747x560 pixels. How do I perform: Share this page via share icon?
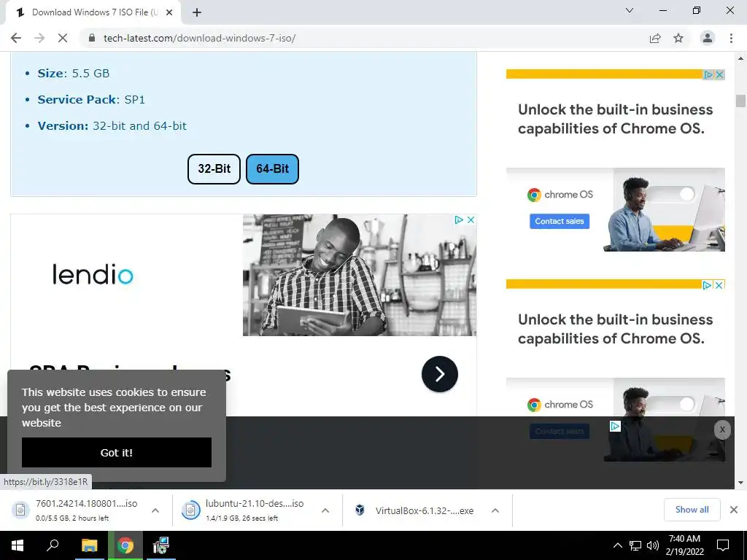(x=655, y=38)
